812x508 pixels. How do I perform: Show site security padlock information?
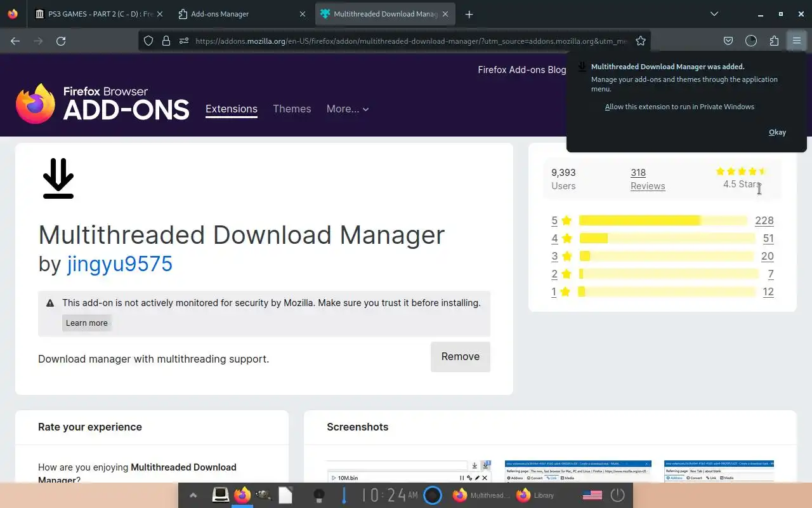tap(166, 41)
